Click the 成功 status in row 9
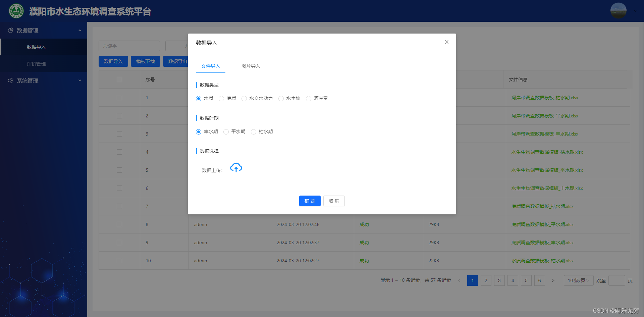Screen dimensions: 644x317 click(364, 243)
